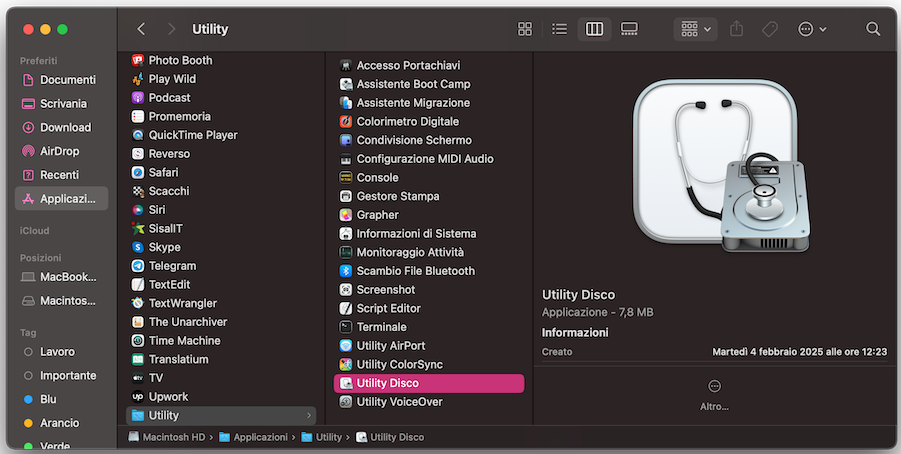This screenshot has height=454, width=901.
Task: Select the Terminale app icon
Action: click(345, 327)
